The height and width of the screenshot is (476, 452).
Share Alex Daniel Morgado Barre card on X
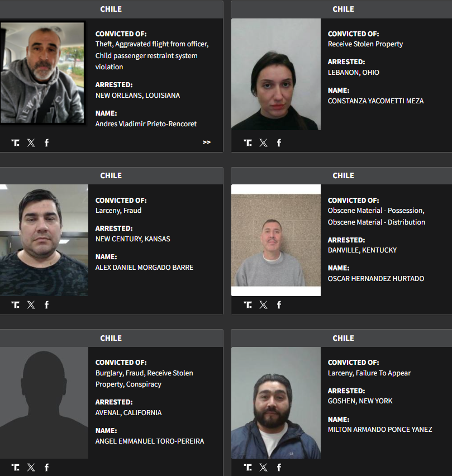pos(31,305)
